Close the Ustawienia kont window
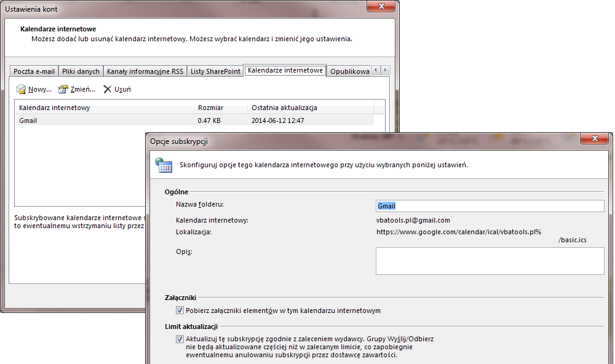615x364 pixels. tap(381, 6)
